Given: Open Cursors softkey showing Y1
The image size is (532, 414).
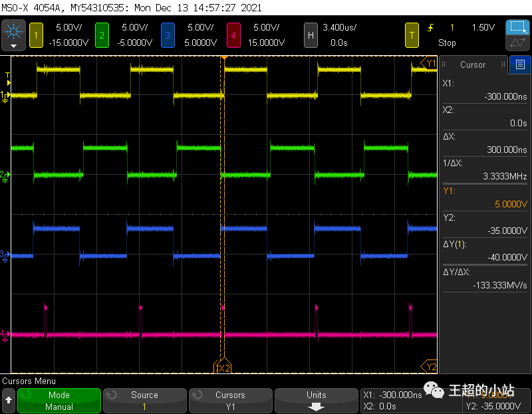Looking at the screenshot, I should pos(230,401).
